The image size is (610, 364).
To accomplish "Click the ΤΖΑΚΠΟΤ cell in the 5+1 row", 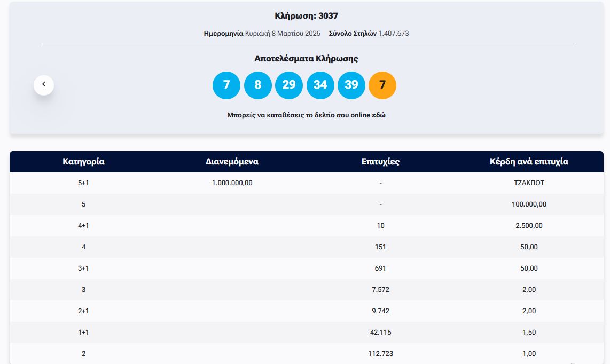I will coord(529,183).
